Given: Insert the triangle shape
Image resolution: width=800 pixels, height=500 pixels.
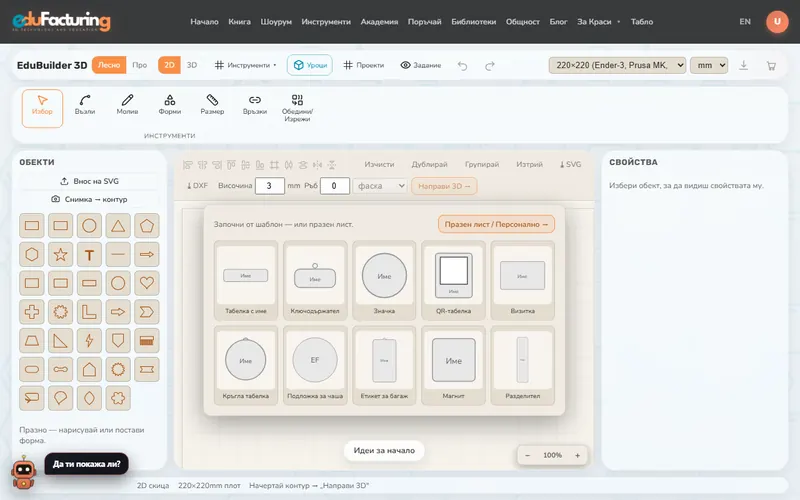Looking at the screenshot, I should 118,226.
